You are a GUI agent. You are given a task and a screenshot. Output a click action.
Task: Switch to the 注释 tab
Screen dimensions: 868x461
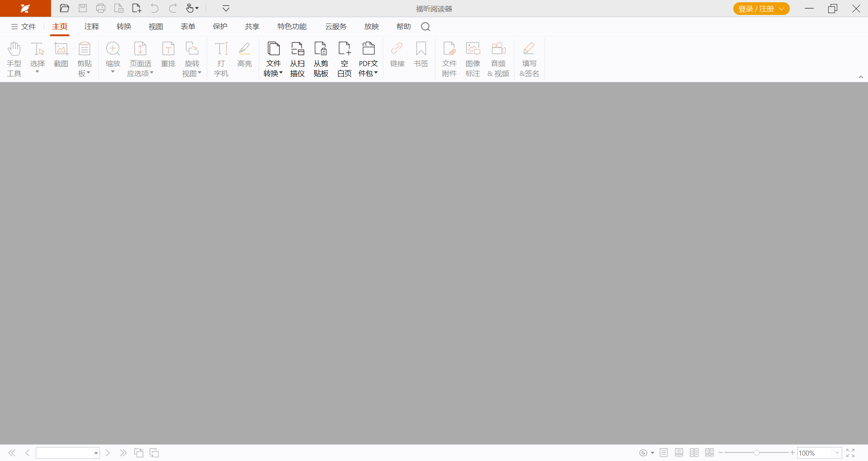[92, 27]
